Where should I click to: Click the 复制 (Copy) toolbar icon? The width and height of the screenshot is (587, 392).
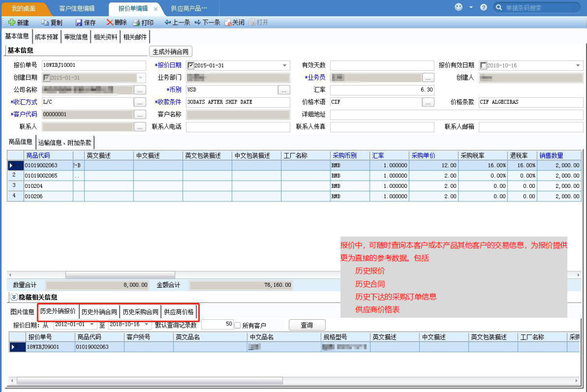click(x=46, y=23)
